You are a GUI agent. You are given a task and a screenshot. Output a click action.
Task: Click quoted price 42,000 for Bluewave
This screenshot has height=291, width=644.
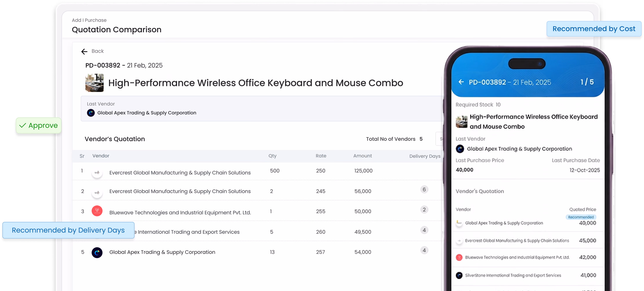[x=587, y=257]
